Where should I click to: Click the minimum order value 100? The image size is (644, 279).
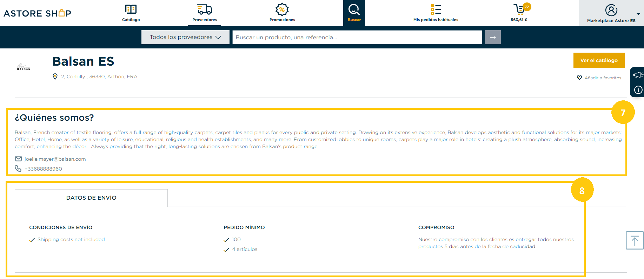tap(236, 239)
